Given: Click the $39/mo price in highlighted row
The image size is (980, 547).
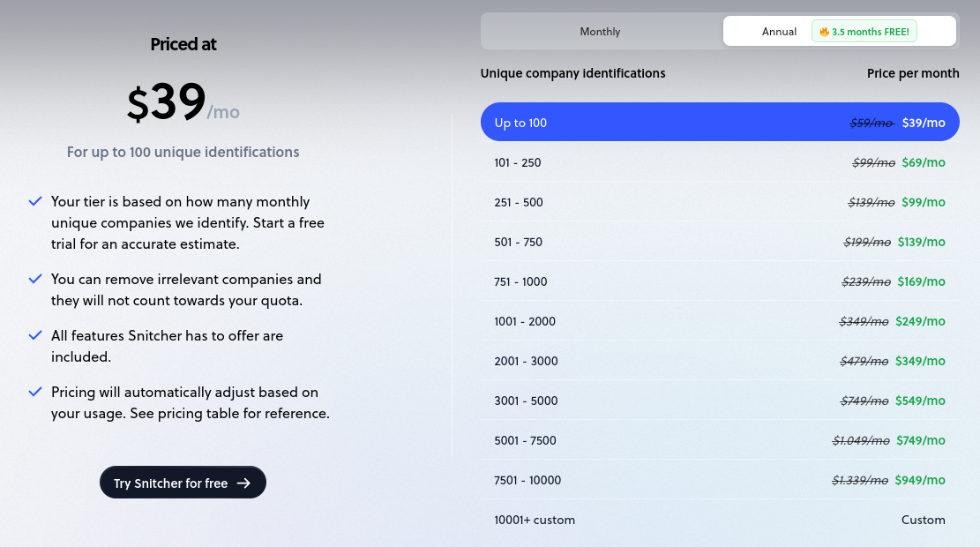Looking at the screenshot, I should pos(924,123).
